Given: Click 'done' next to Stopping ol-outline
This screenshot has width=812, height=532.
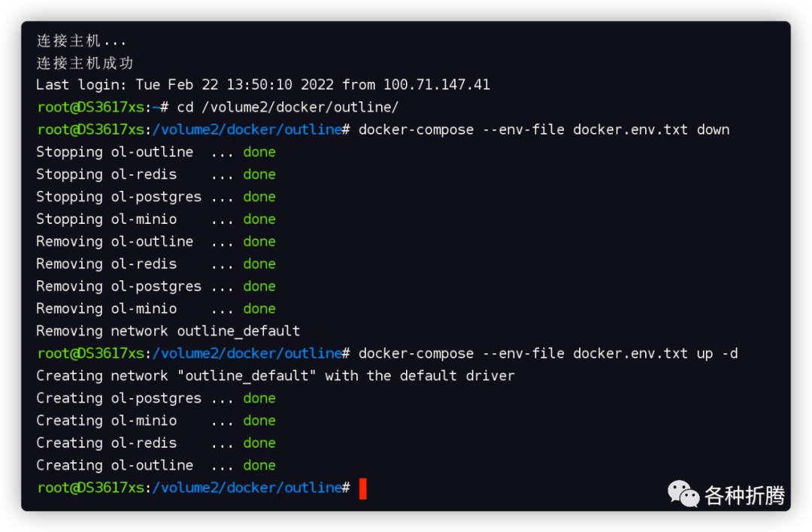Looking at the screenshot, I should 259,152.
